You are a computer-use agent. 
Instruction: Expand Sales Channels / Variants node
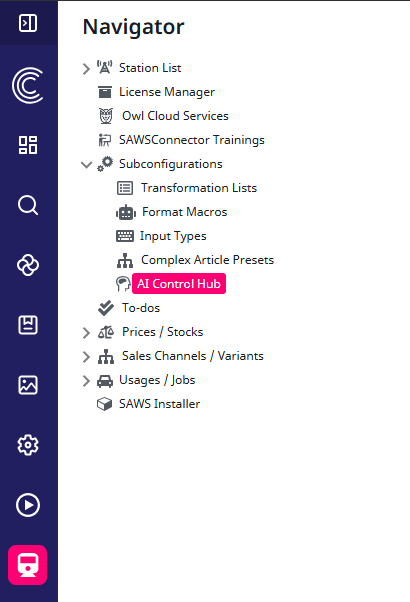86,357
